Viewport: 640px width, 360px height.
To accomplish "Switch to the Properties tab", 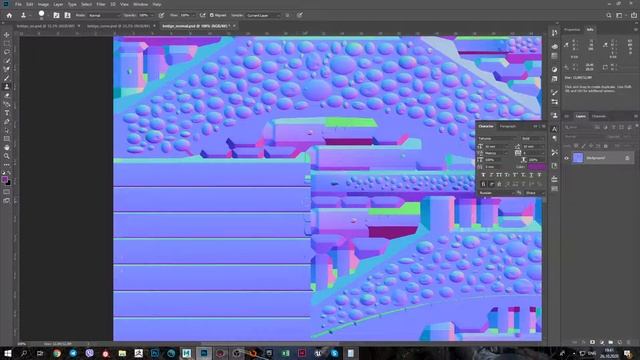I will [x=572, y=30].
